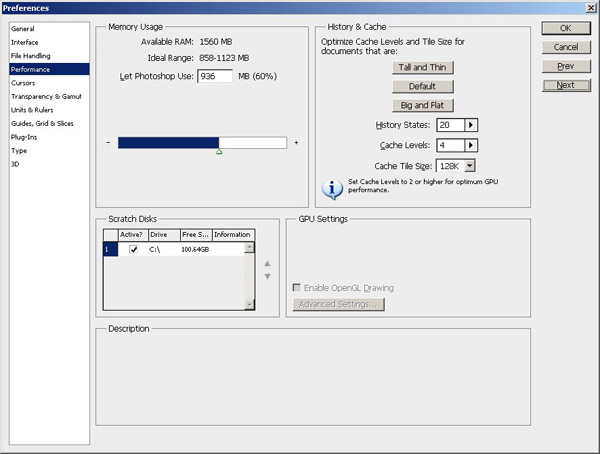Apply the Default cache preset
The image size is (600, 454).
tap(422, 87)
